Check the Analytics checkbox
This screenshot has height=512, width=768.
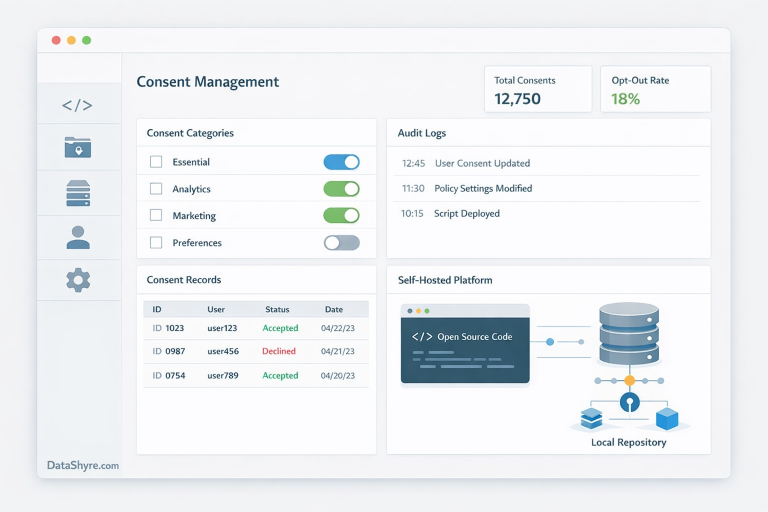coord(156,189)
